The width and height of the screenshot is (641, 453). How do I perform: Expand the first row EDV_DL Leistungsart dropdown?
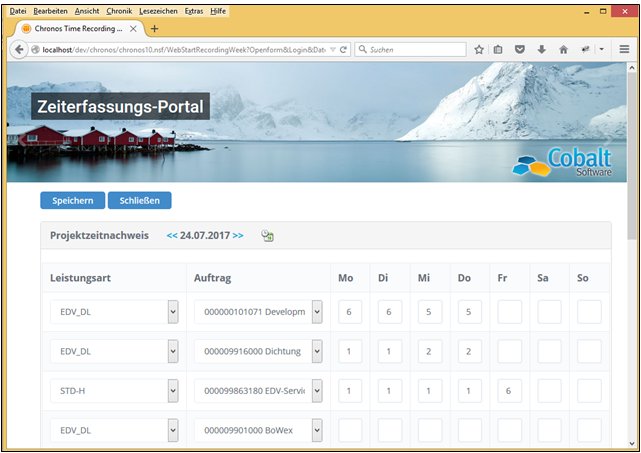[172, 312]
